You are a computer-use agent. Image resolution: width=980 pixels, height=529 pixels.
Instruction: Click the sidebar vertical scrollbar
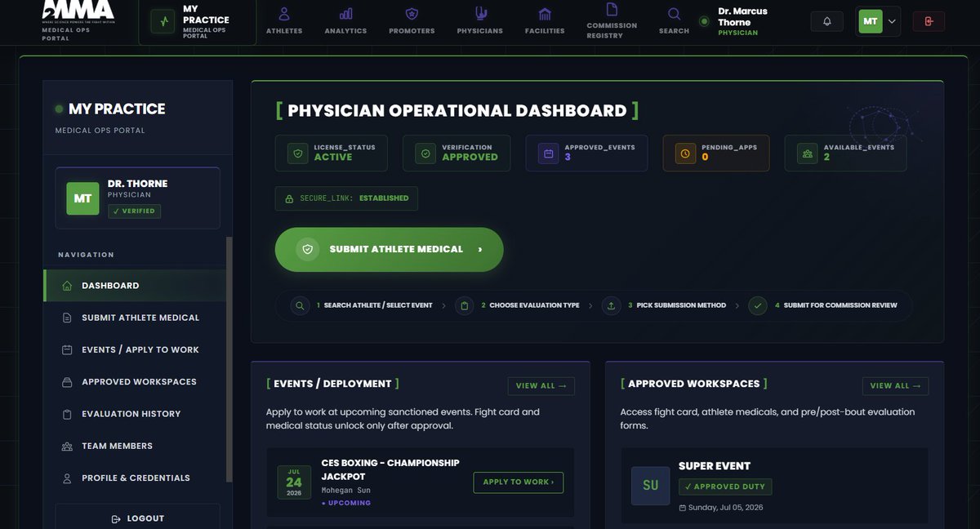coord(229,359)
